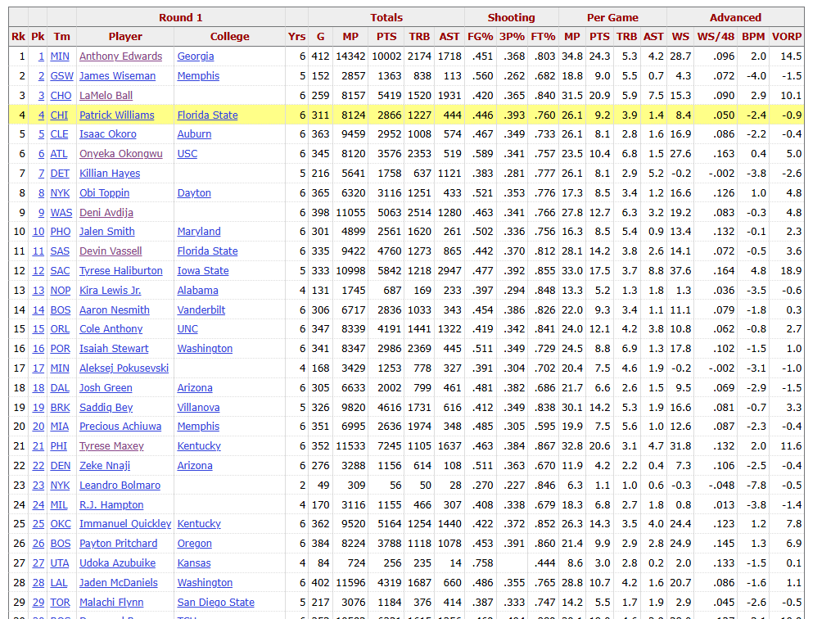Open Washington link in Isaiah Stewart row
The height and width of the screenshot is (619, 840).
click(205, 349)
